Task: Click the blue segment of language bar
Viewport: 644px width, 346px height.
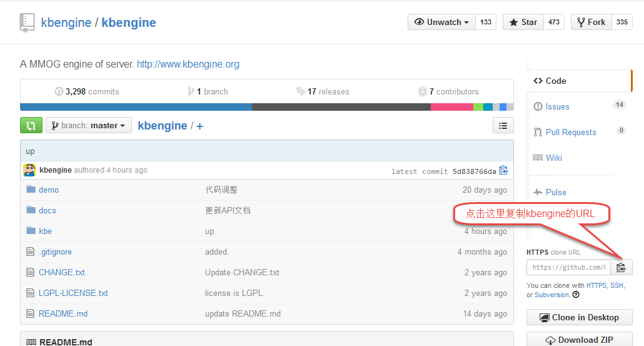Action: pos(136,107)
